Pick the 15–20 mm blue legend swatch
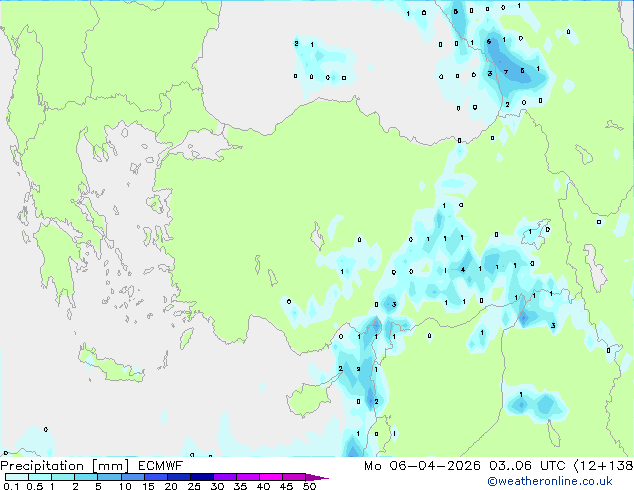The width and height of the screenshot is (634, 490). coord(155,477)
